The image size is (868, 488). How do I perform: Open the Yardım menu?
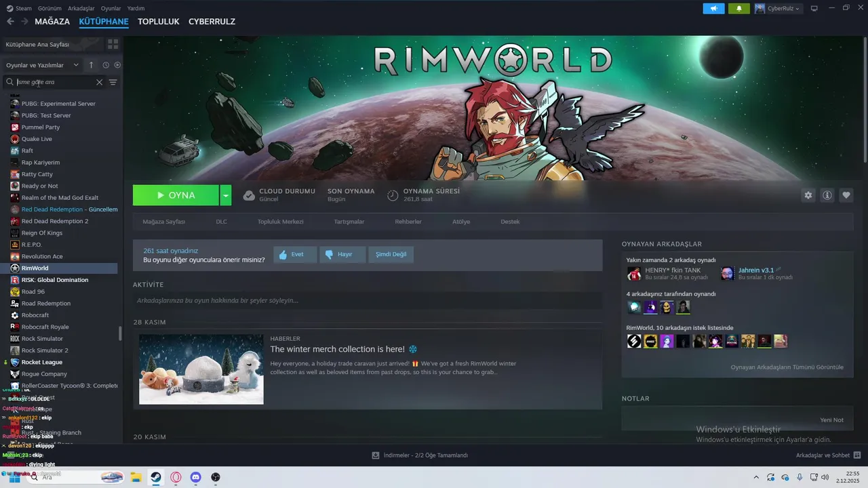tap(136, 8)
